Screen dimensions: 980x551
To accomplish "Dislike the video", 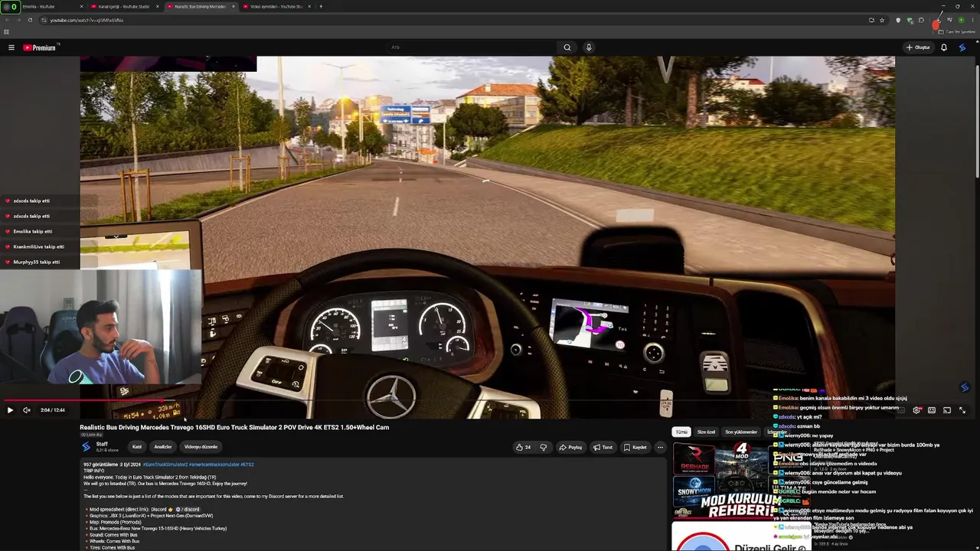I will coord(544,447).
